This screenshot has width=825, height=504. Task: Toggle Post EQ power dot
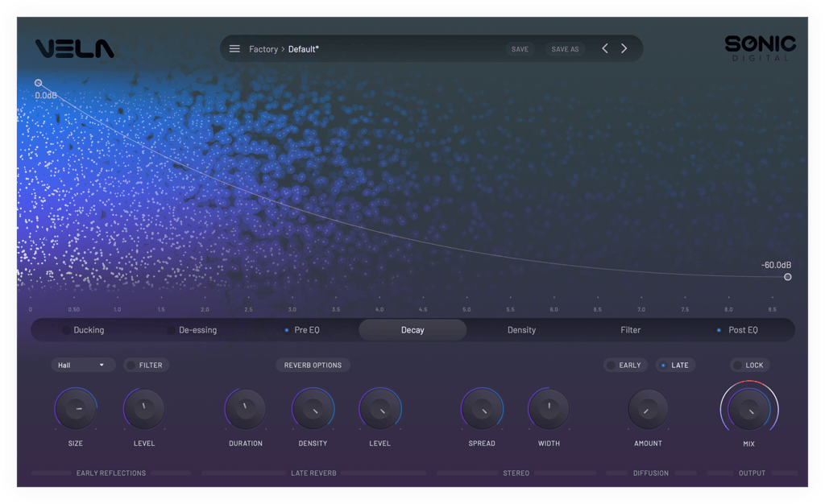(x=719, y=330)
